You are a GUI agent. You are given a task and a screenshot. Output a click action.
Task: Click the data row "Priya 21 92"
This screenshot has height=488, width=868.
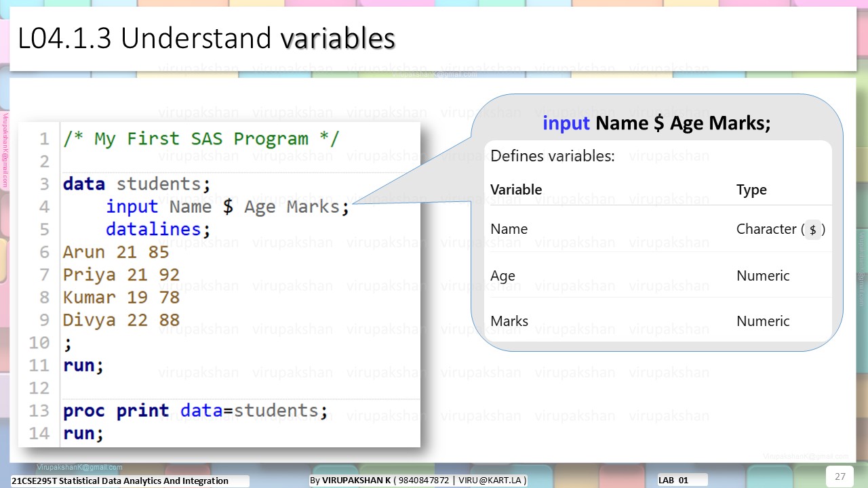pos(121,274)
